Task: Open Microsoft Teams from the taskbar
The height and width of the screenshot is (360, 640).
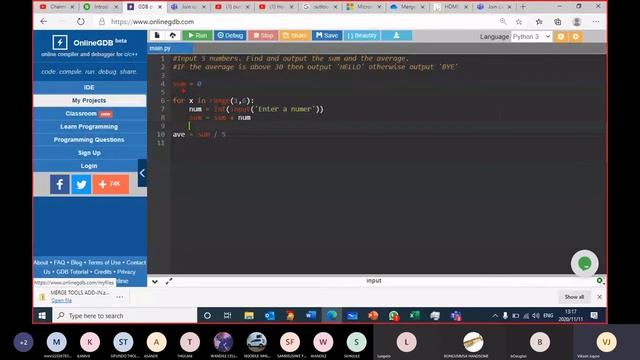Action: tap(456, 316)
